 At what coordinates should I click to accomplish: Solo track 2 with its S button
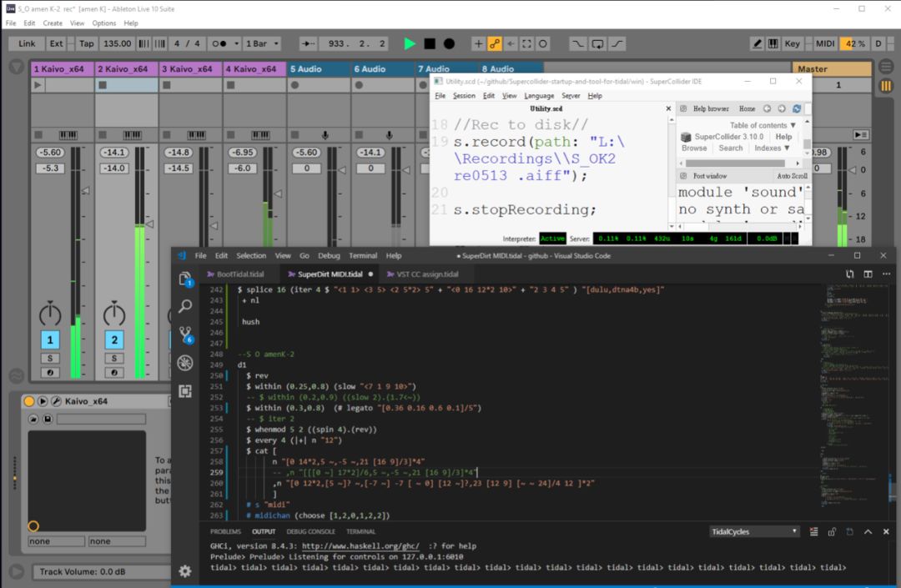coord(113,359)
